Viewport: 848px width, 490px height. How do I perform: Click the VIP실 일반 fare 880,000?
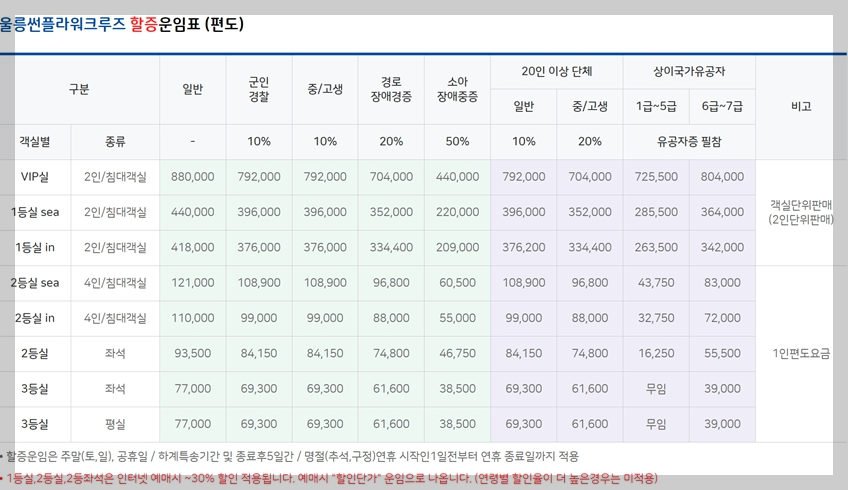coord(193,177)
